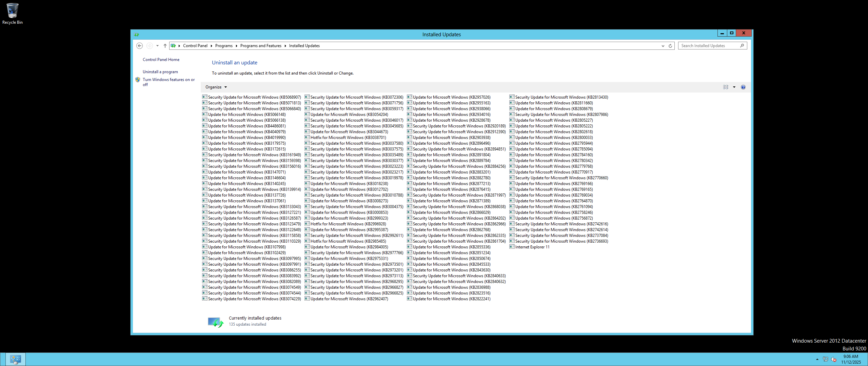Go to Programs breadcrumb
The width and height of the screenshot is (868, 366).
[x=224, y=46]
